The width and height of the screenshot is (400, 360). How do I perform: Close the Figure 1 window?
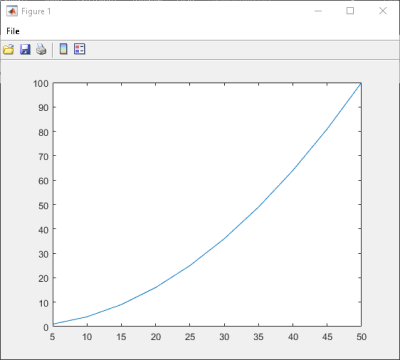coord(383,11)
